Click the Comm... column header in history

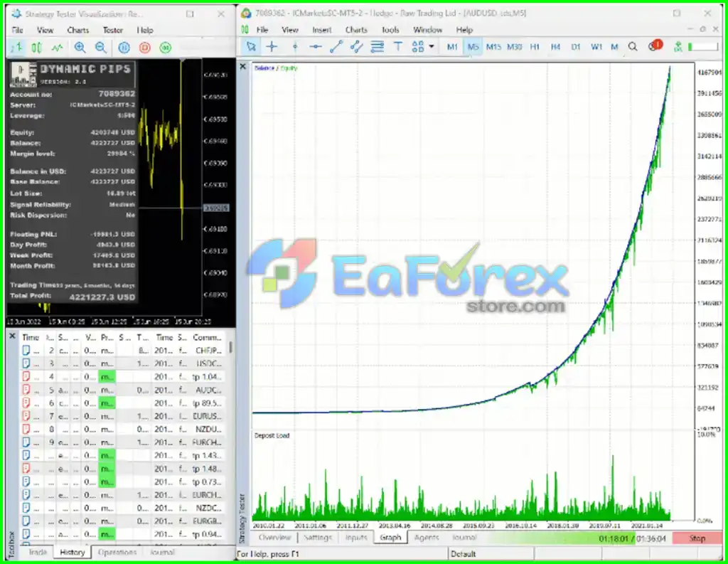207,337
